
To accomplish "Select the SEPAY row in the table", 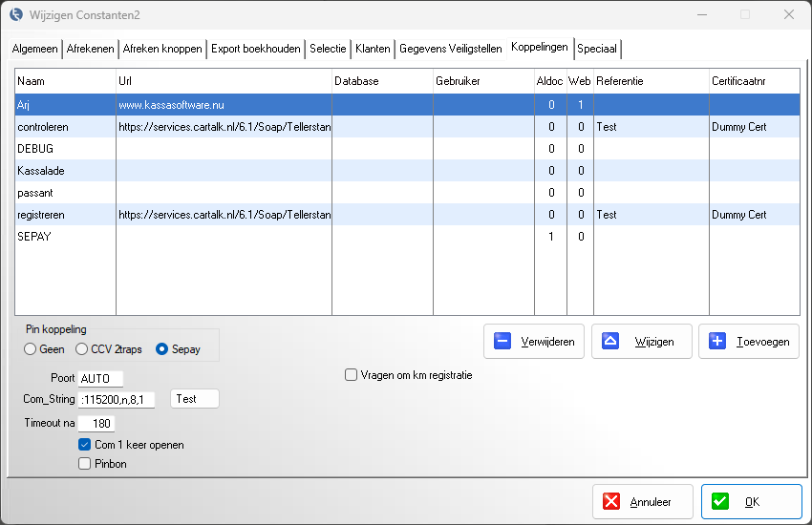I will pyautogui.click(x=34, y=237).
